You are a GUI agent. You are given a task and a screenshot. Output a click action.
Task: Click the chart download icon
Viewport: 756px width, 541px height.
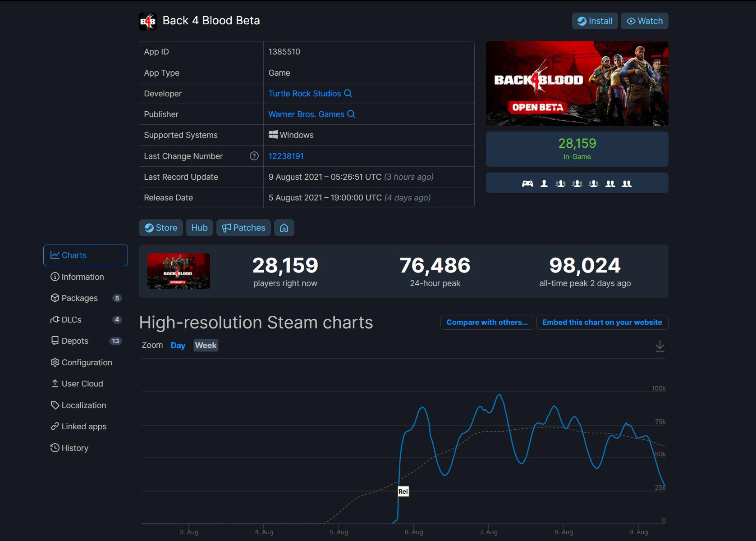coord(660,346)
